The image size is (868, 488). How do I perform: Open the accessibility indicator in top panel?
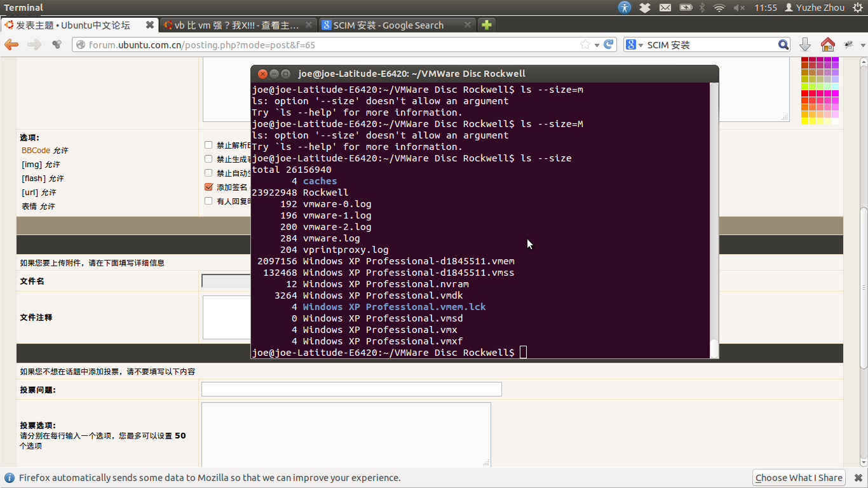(625, 8)
